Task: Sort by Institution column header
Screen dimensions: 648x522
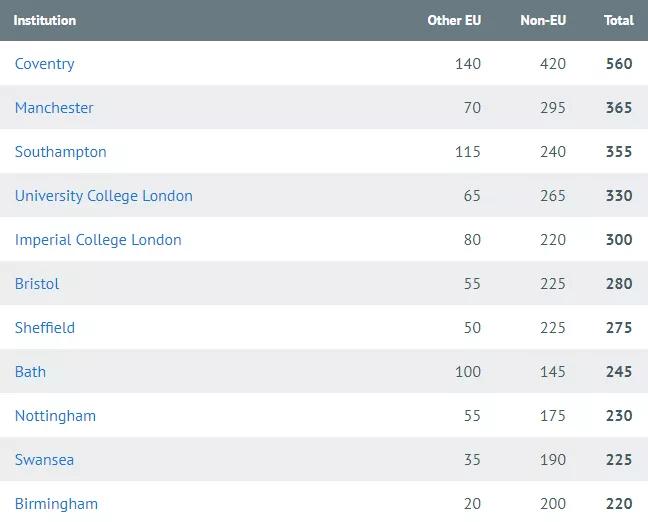Action: click(45, 20)
